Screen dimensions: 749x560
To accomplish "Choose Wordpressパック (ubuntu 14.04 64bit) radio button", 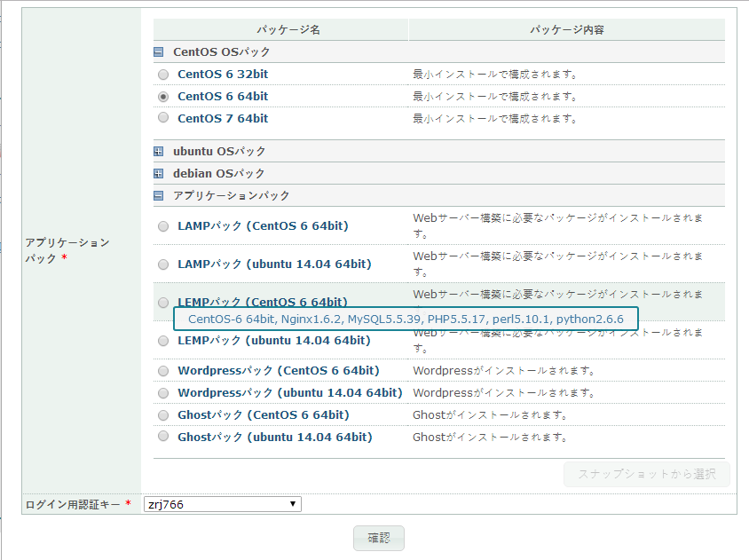I will [x=163, y=393].
